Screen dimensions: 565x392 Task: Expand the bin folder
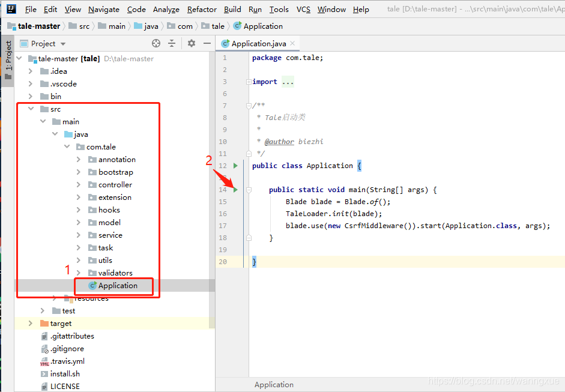click(31, 97)
